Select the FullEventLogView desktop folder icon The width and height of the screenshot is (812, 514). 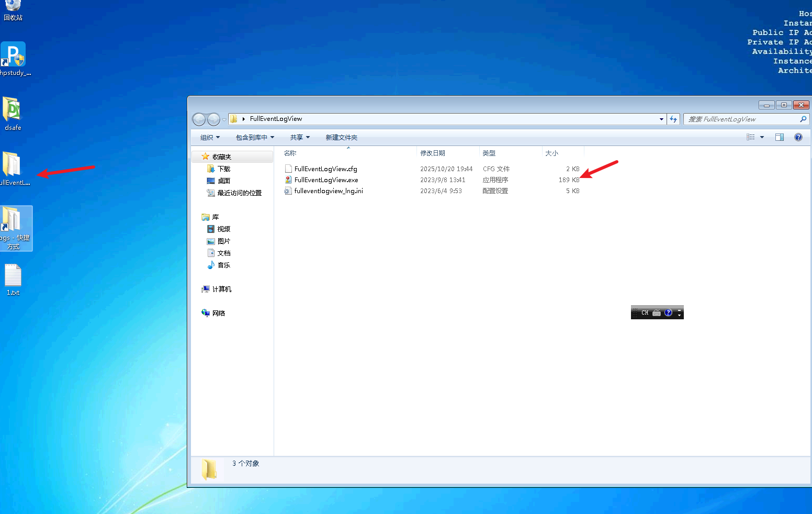[x=13, y=169]
